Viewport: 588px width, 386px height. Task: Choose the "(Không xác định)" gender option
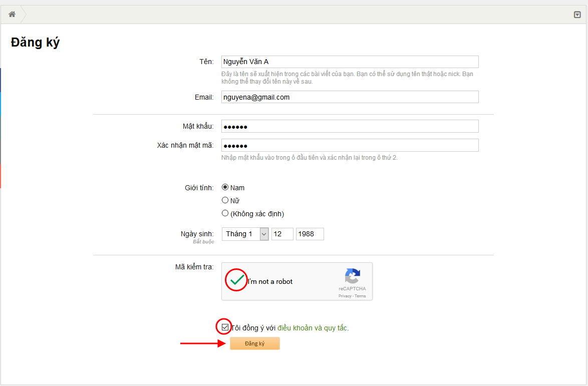tap(225, 213)
